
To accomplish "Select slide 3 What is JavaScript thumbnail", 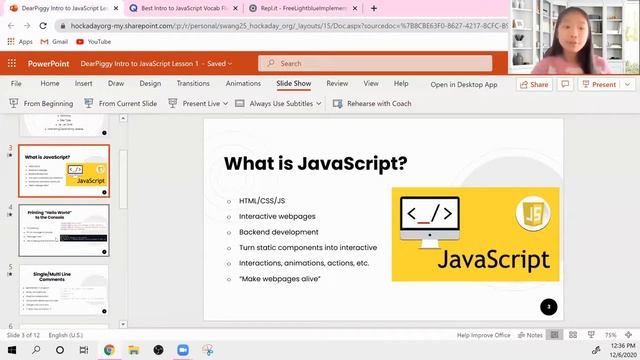I will coord(64,171).
